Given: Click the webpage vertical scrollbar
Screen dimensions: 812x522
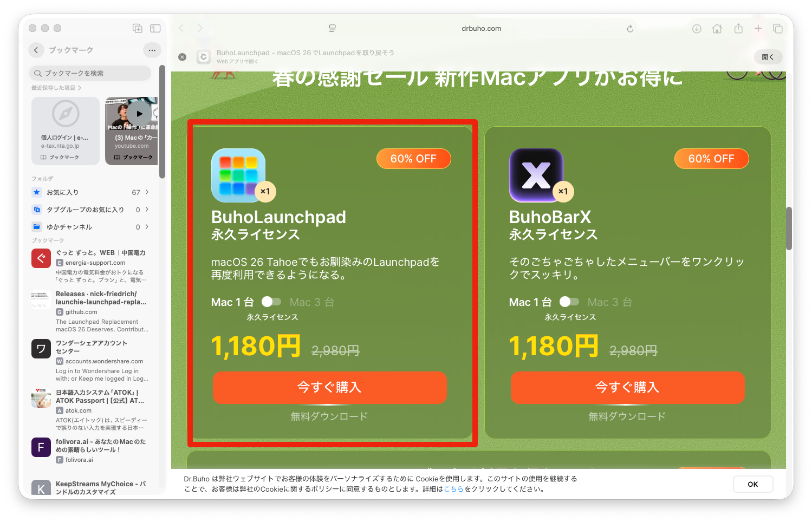Looking at the screenshot, I should [789, 228].
